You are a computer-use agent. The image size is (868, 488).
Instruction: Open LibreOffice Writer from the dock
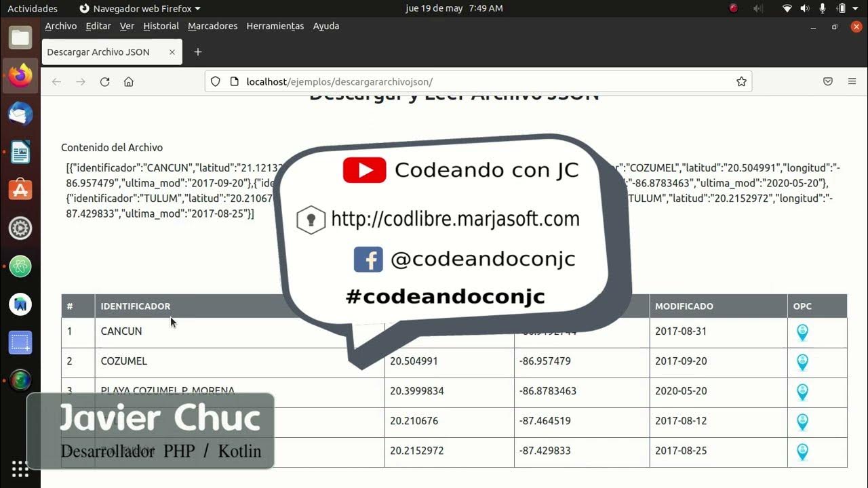[20, 152]
